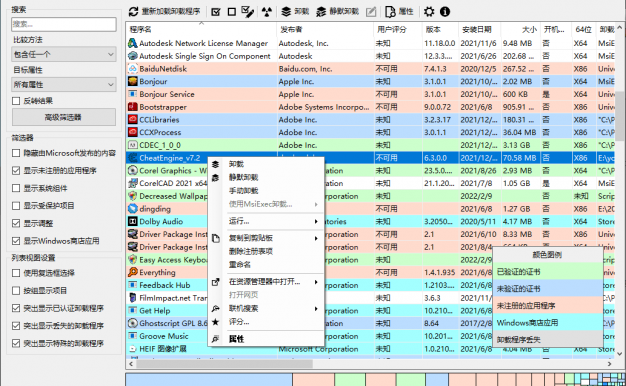Screen dimensions: 626x386
Task: Click the Dolby Audio row icon
Action: 133,221
